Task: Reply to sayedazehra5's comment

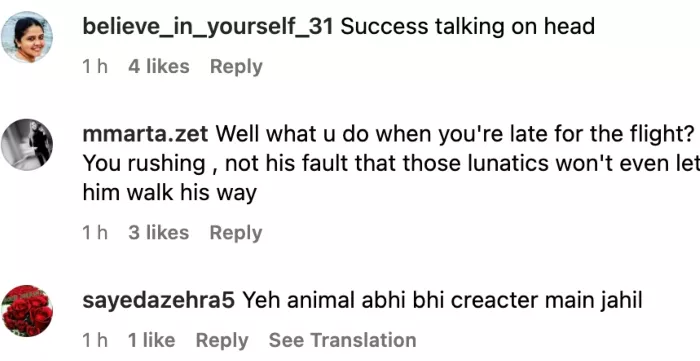Action: [x=222, y=340]
